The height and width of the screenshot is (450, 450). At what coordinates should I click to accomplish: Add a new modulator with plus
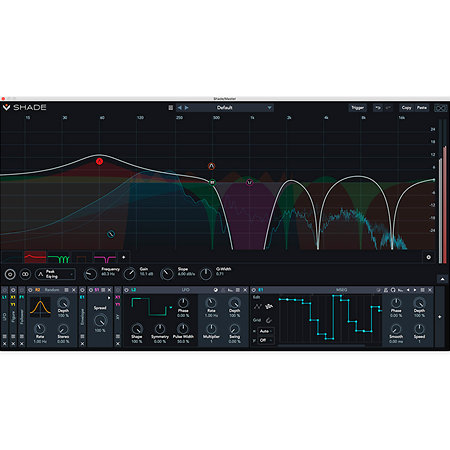[440, 317]
